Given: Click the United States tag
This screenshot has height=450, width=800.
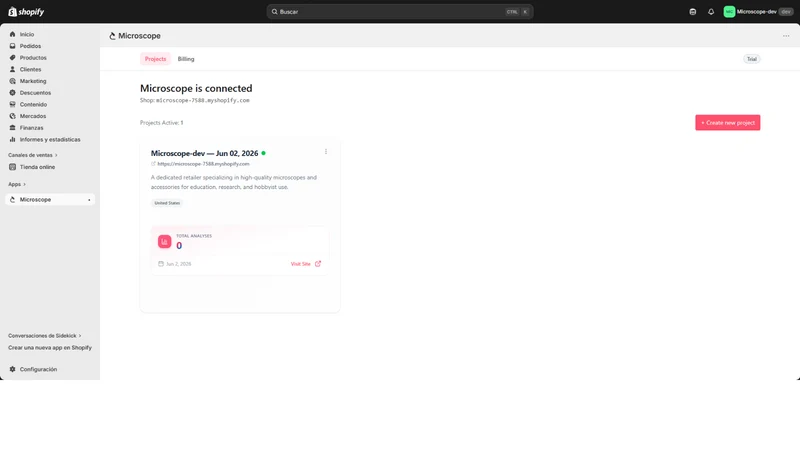Looking at the screenshot, I should [167, 203].
